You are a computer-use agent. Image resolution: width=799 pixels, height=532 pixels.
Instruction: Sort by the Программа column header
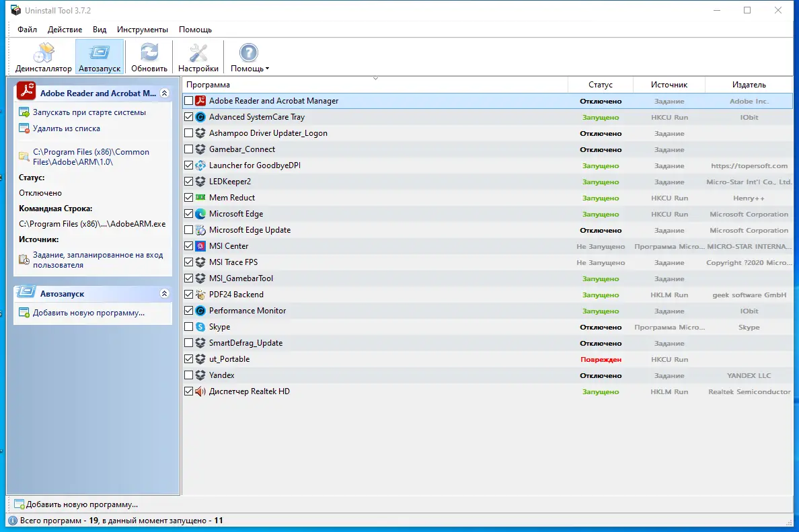tap(375, 85)
